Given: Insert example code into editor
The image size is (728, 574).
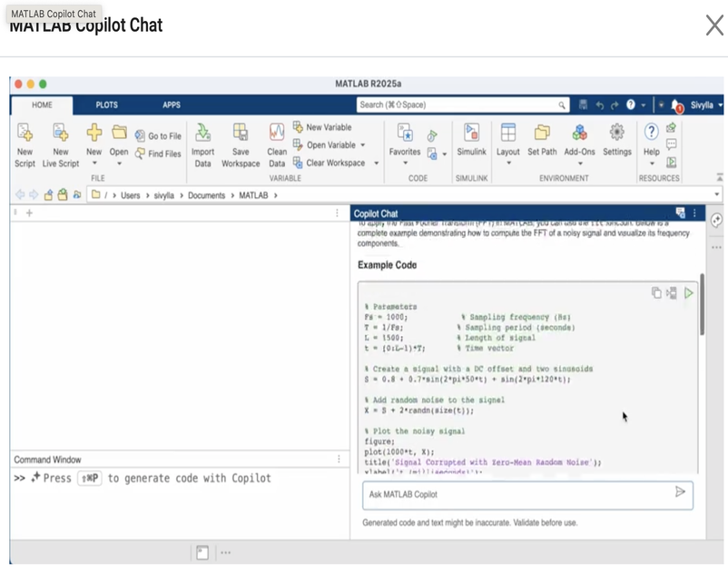Looking at the screenshot, I should pos(672,293).
